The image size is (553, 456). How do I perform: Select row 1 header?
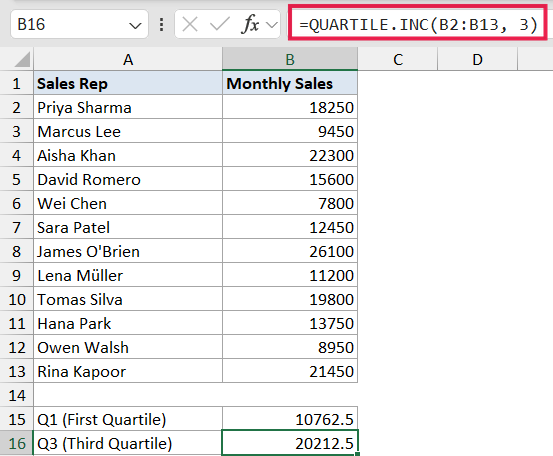pos(17,84)
